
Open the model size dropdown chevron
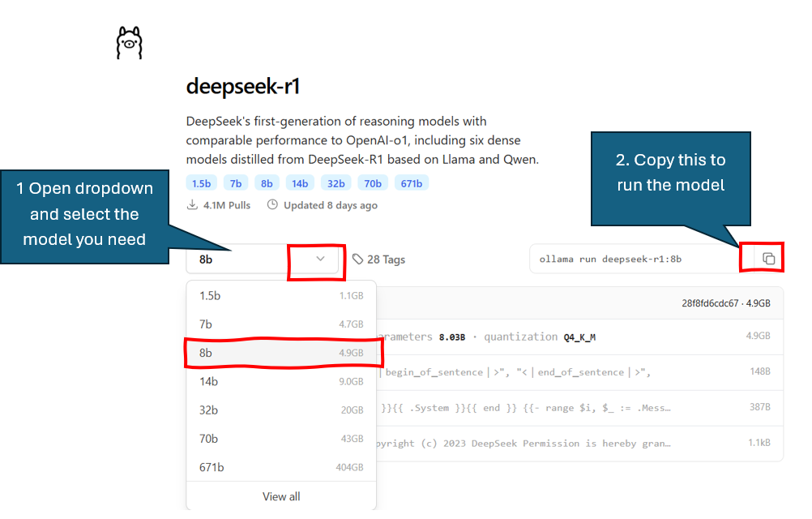[x=320, y=259]
